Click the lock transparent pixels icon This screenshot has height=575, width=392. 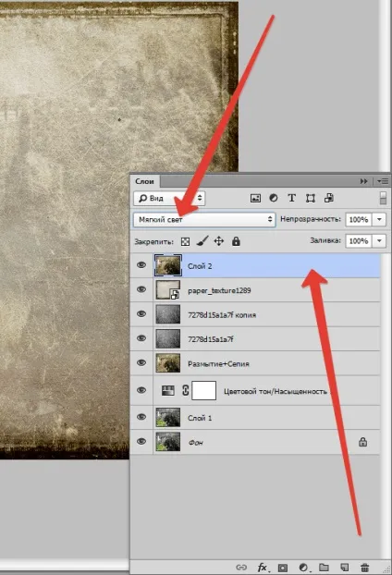tap(186, 241)
